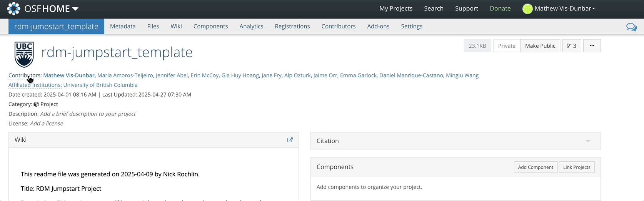Click 'Add components to organize your project' text
The width and height of the screenshot is (644, 201).
[369, 187]
